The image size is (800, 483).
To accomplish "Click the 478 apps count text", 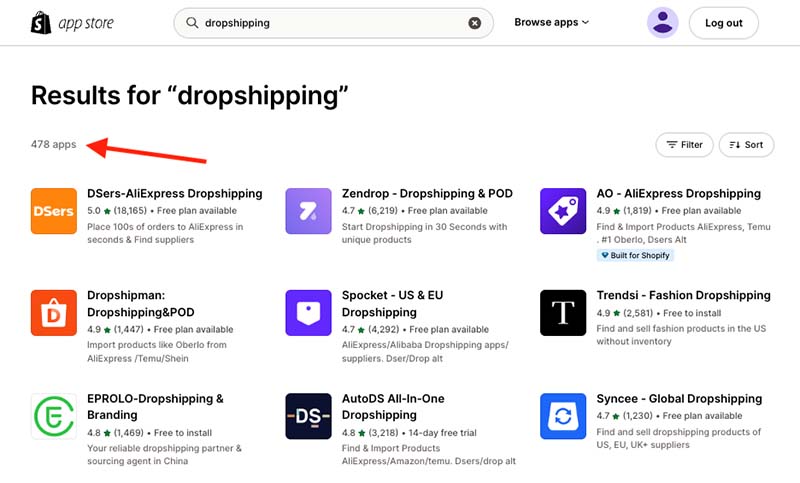I will [x=54, y=144].
